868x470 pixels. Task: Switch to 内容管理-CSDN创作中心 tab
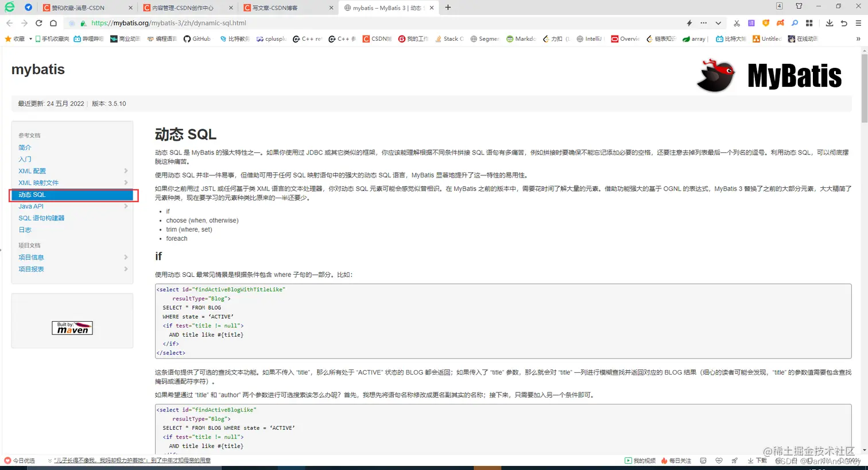click(188, 7)
